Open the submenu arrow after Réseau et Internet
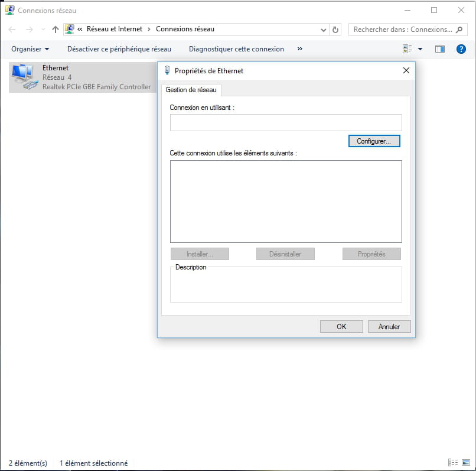The height and width of the screenshot is (471, 476). point(149,29)
